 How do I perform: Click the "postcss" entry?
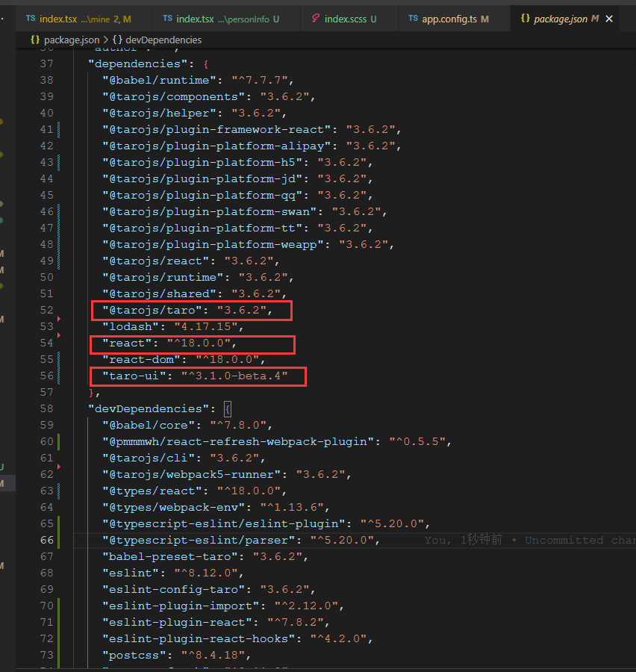coord(177,656)
